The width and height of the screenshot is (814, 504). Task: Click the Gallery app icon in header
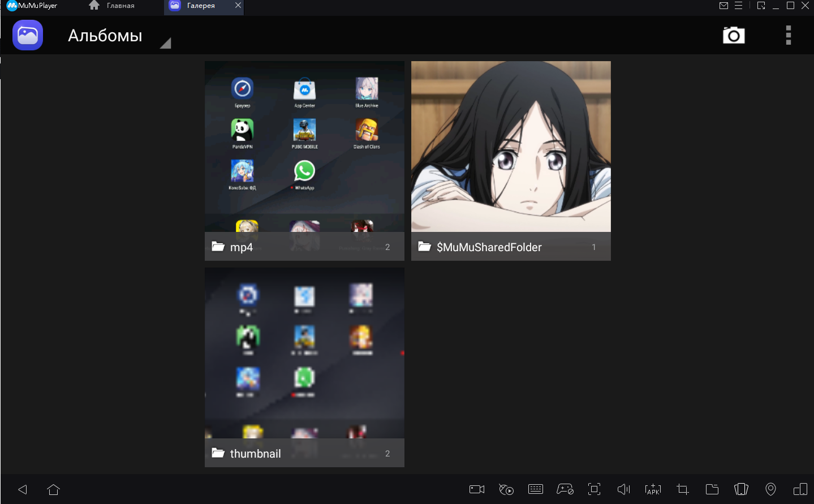(x=28, y=35)
